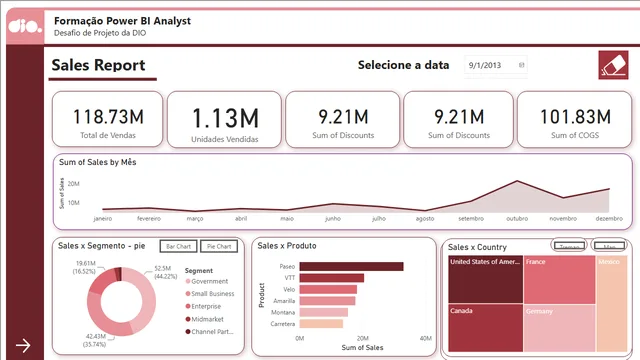The height and width of the screenshot is (360, 640).
Task: Click the outubro month label
Action: tap(517, 219)
